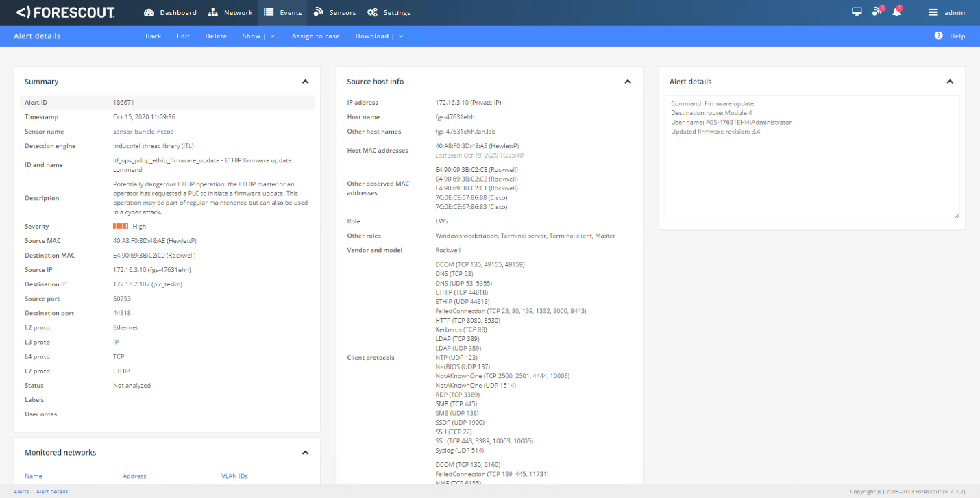Open the Download dropdown
Viewport: 980px width, 498px height.
(379, 36)
